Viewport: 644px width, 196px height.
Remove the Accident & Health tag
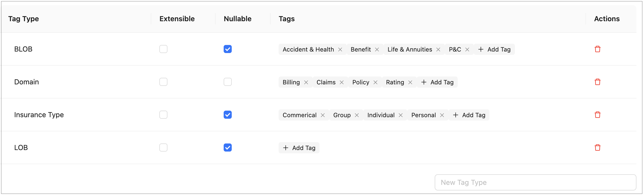[340, 50]
